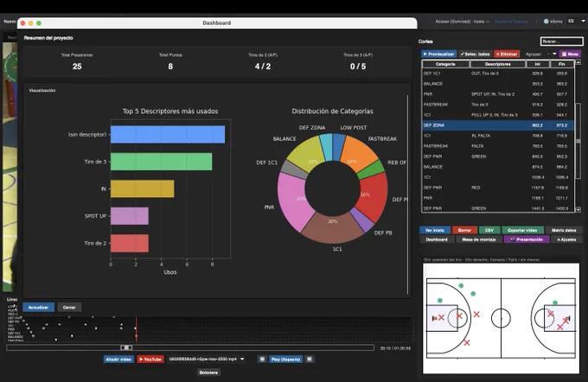Open the Botonera button
The width and height of the screenshot is (588, 382).
208,372
